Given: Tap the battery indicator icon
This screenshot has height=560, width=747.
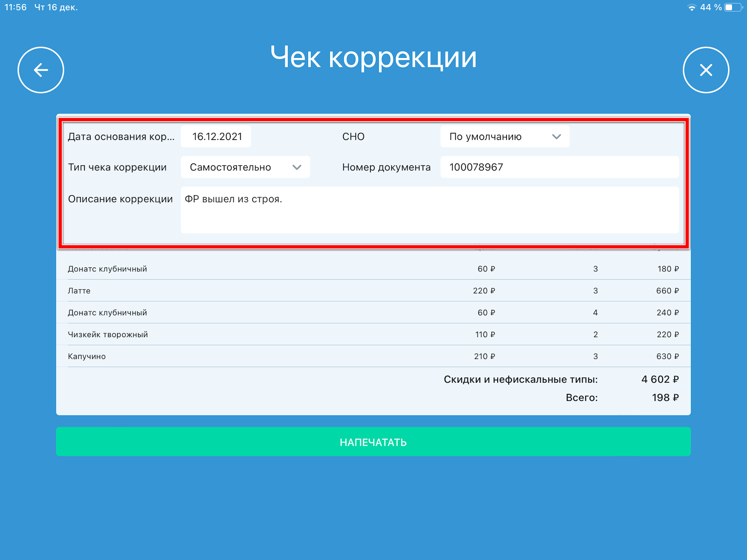Looking at the screenshot, I should click(733, 7).
